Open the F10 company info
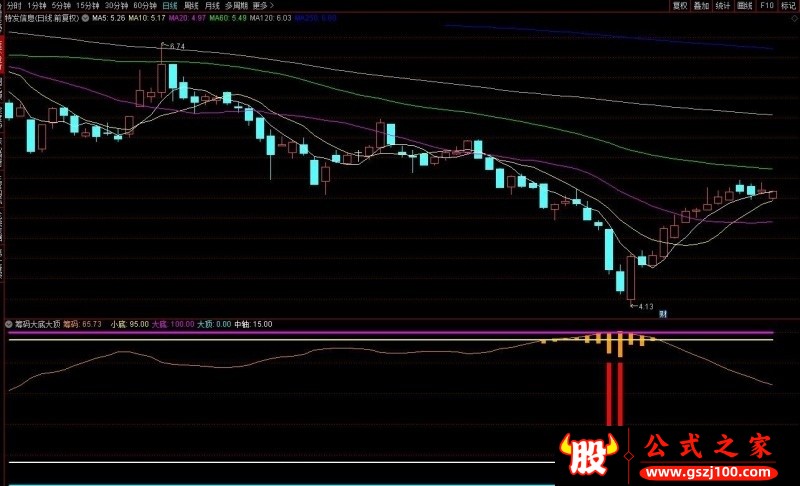The width and height of the screenshot is (800, 486). tap(767, 6)
